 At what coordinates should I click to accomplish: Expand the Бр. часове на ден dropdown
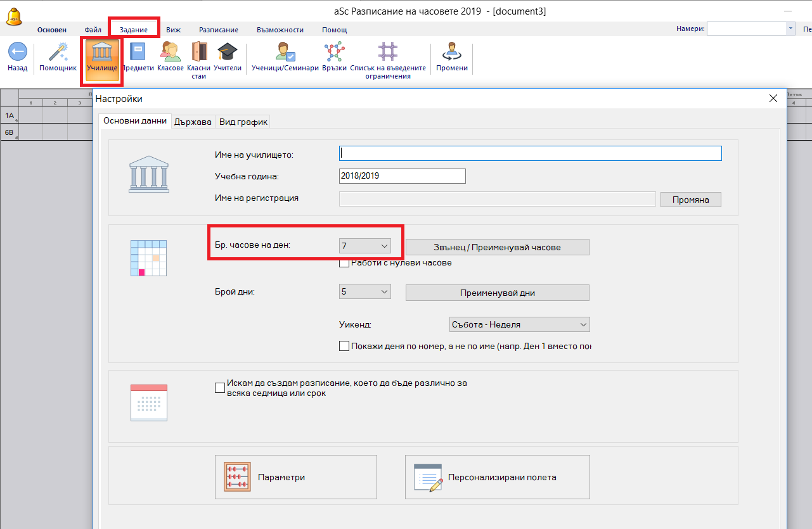365,246
